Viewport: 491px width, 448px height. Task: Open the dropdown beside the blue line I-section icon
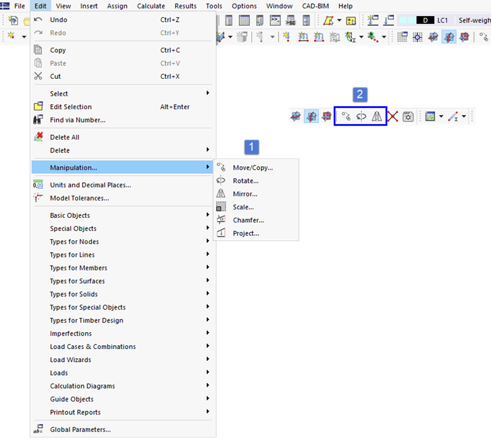pos(464,116)
